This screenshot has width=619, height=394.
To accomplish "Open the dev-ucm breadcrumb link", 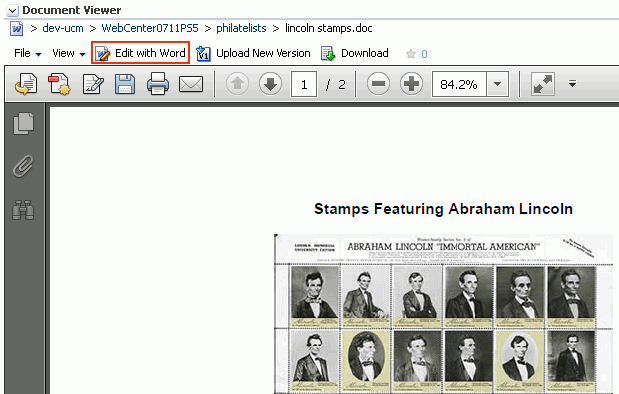I will click(63, 28).
